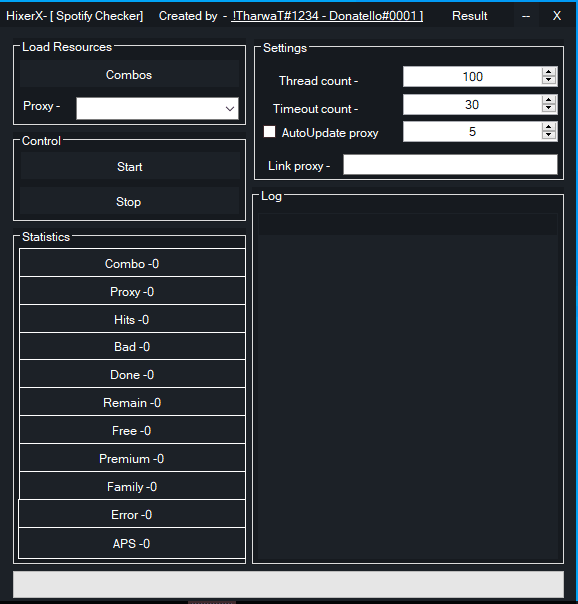Select the Error -0 statistic
578x604 pixels.
coord(132,514)
